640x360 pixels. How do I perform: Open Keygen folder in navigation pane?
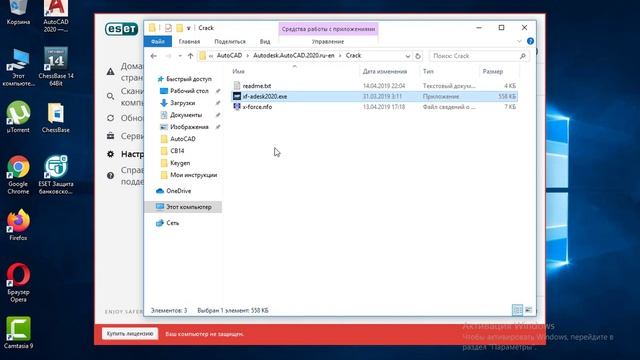click(x=180, y=163)
